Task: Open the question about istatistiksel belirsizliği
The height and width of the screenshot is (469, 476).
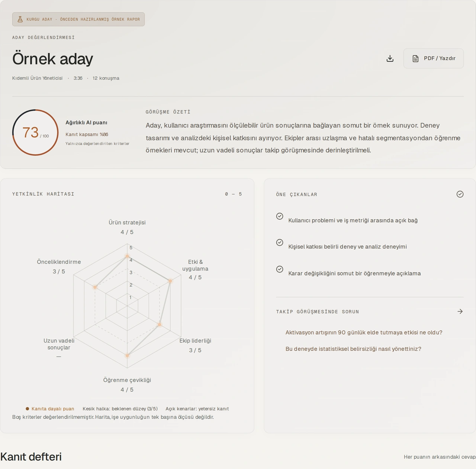Action: pos(353,349)
